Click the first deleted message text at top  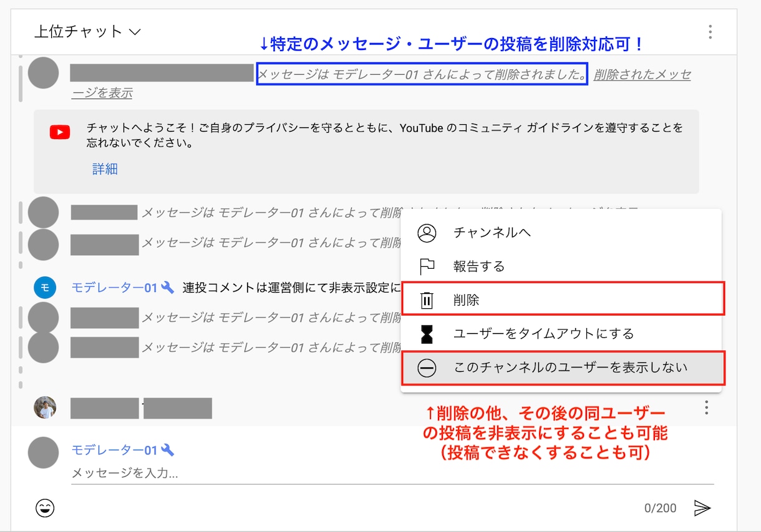tap(422, 75)
